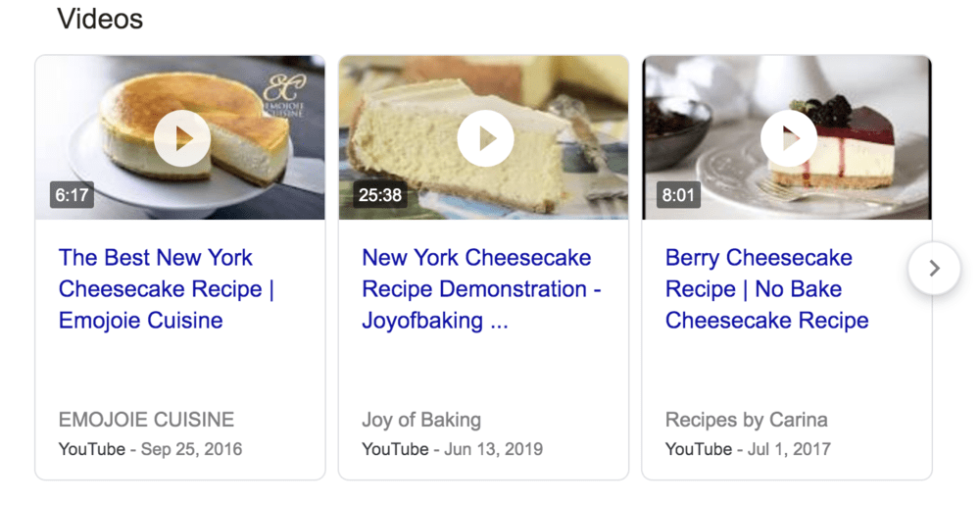Click the YouTube source label under Recipes by Carina
Screen dimensions: 980x505
tap(699, 449)
